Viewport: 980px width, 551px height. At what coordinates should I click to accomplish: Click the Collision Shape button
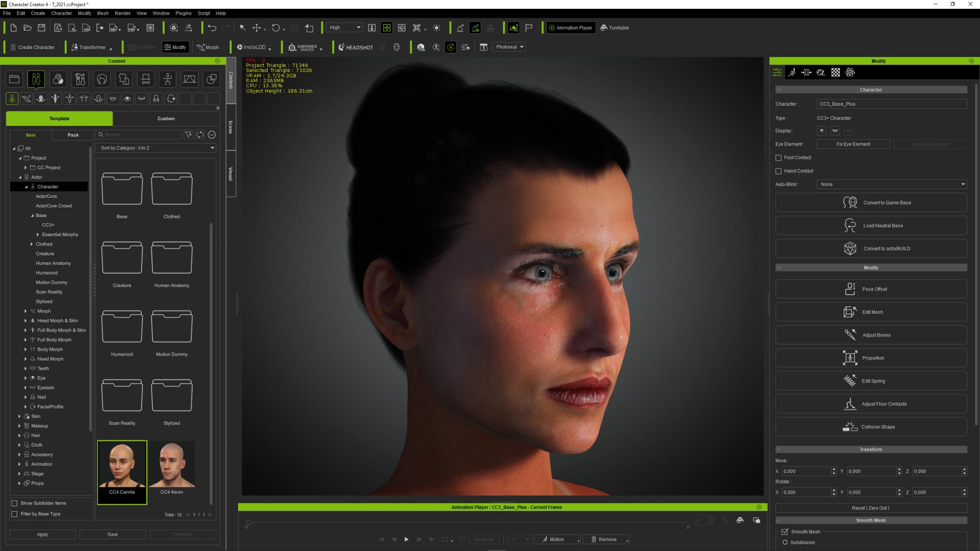coord(871,427)
